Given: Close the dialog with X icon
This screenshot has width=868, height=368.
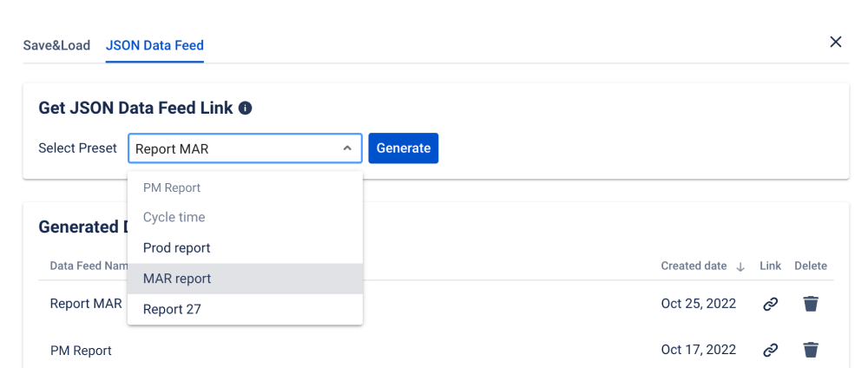Looking at the screenshot, I should (836, 42).
